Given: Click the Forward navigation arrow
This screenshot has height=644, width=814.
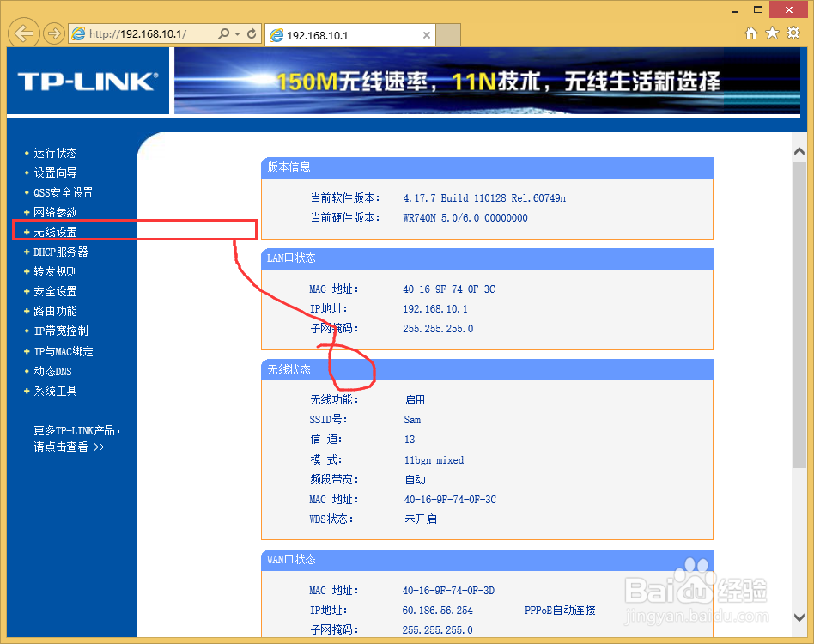Looking at the screenshot, I should [x=52, y=33].
